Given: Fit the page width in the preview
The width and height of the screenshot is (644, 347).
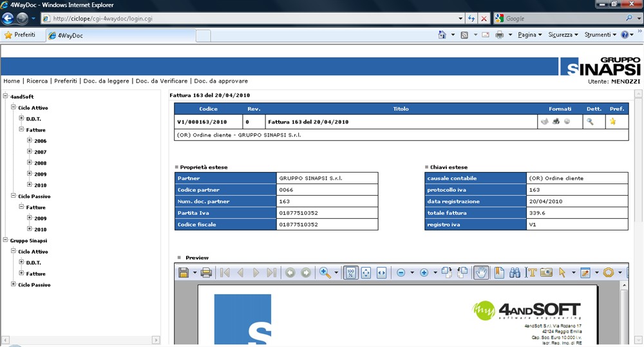Looking at the screenshot, I should [381, 273].
